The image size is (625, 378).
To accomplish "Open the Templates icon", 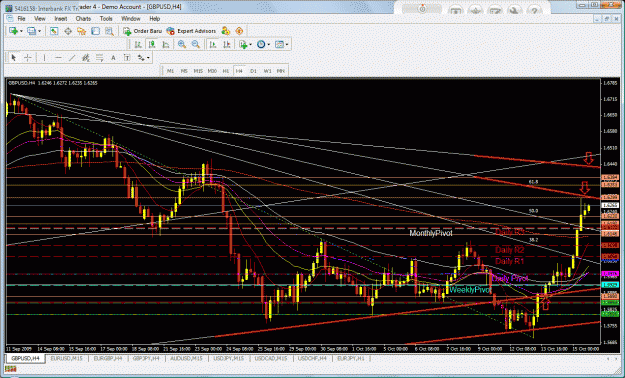I will click(279, 45).
